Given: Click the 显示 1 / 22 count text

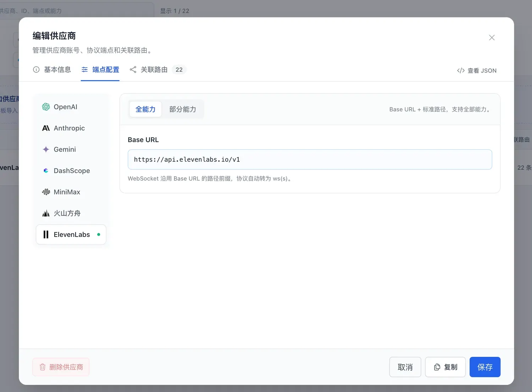Looking at the screenshot, I should point(174,11).
